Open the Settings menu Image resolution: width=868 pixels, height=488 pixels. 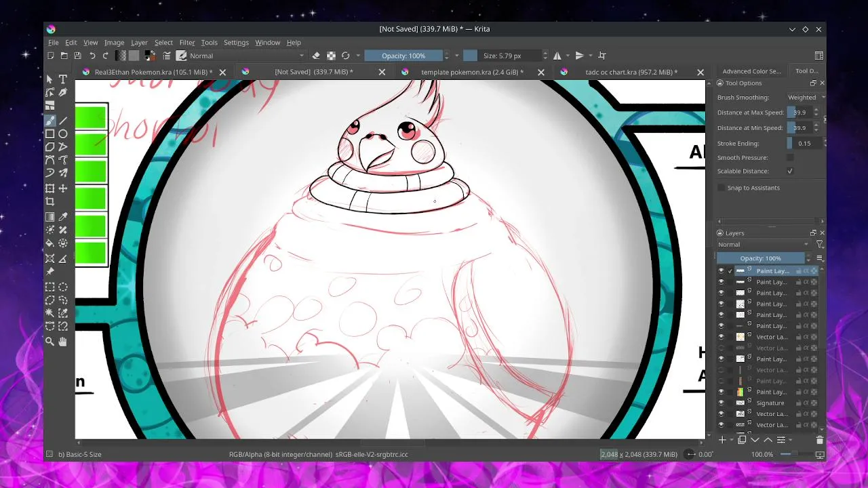pyautogui.click(x=236, y=43)
